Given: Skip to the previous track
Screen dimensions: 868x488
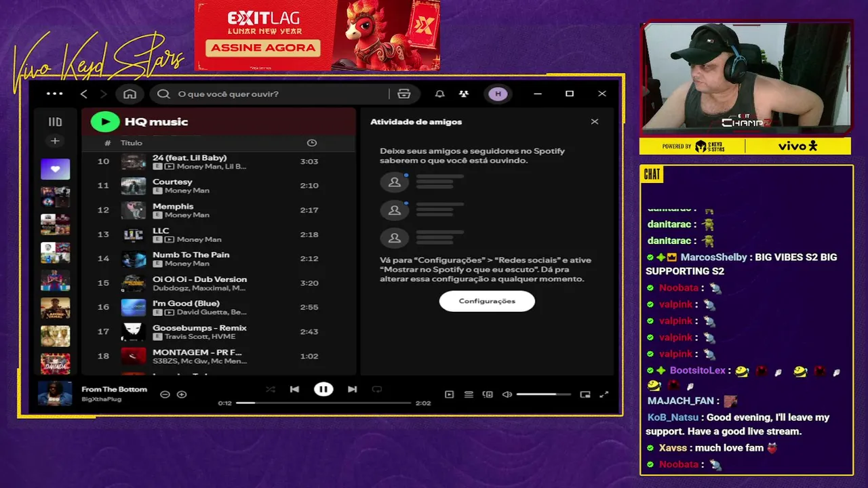Looking at the screenshot, I should pyautogui.click(x=294, y=389).
